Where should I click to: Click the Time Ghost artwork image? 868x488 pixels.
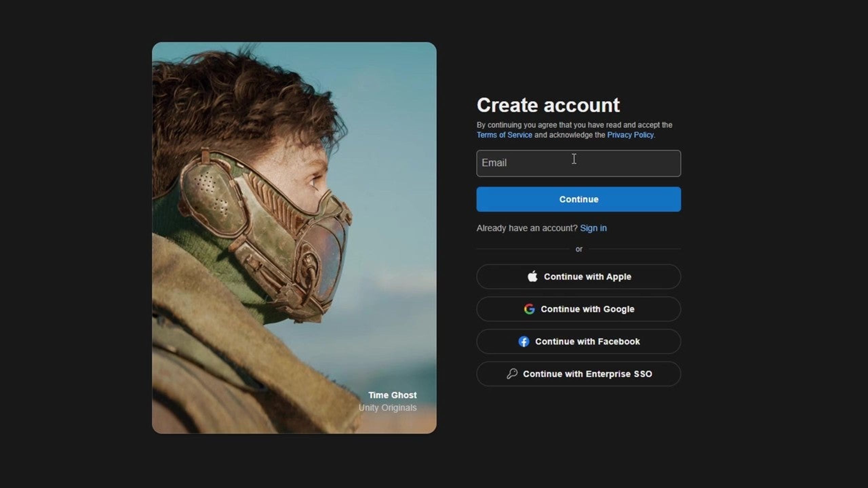click(x=294, y=238)
